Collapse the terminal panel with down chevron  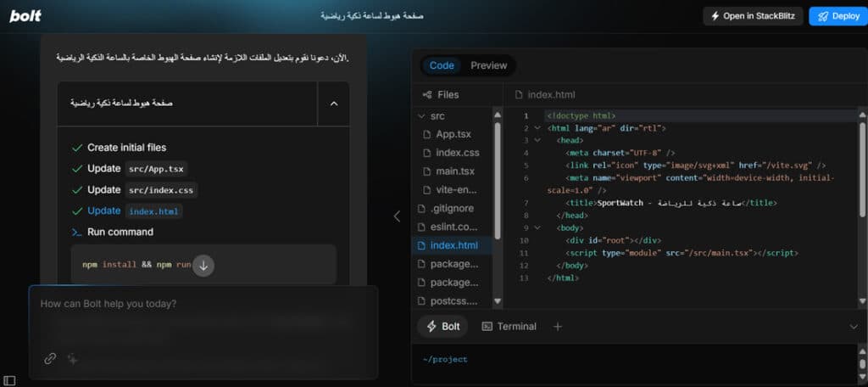point(853,327)
